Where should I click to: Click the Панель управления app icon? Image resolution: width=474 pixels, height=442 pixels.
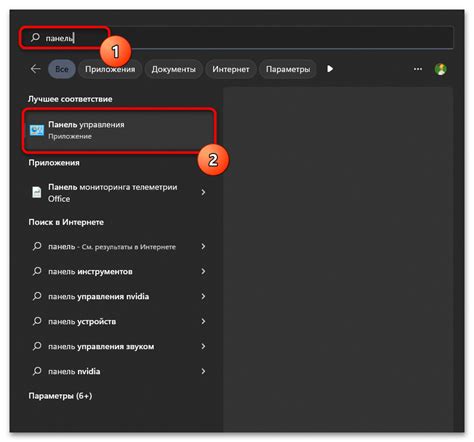tap(37, 130)
